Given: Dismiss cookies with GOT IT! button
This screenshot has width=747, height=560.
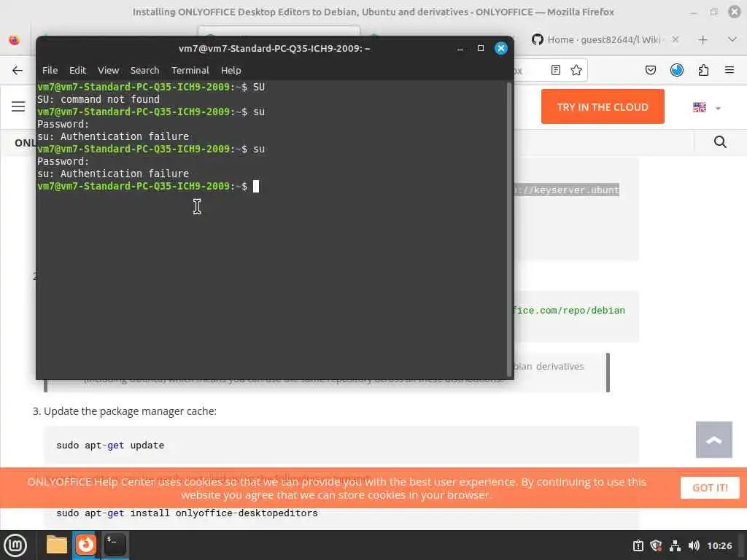Looking at the screenshot, I should coord(710,488).
